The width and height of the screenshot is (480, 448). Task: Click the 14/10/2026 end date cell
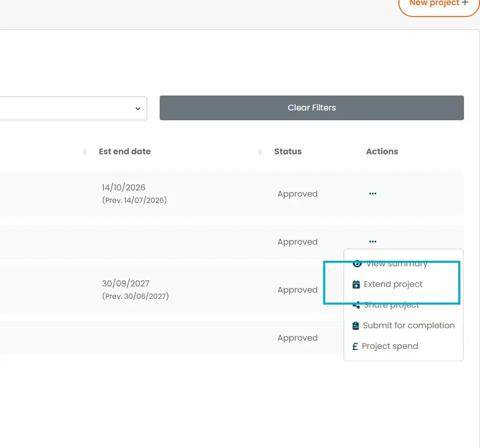click(x=123, y=188)
